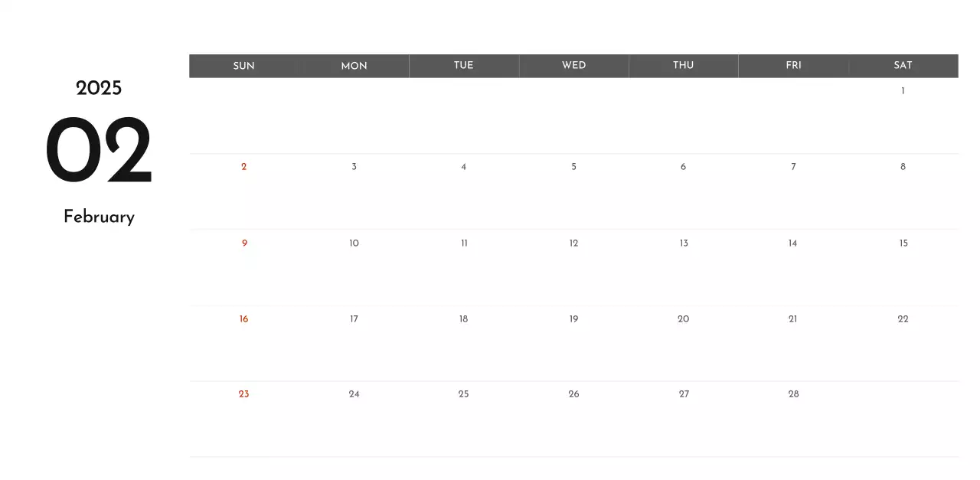Viewport: 980px width, 480px height.
Task: Select Saturday, February 22
Action: click(903, 319)
